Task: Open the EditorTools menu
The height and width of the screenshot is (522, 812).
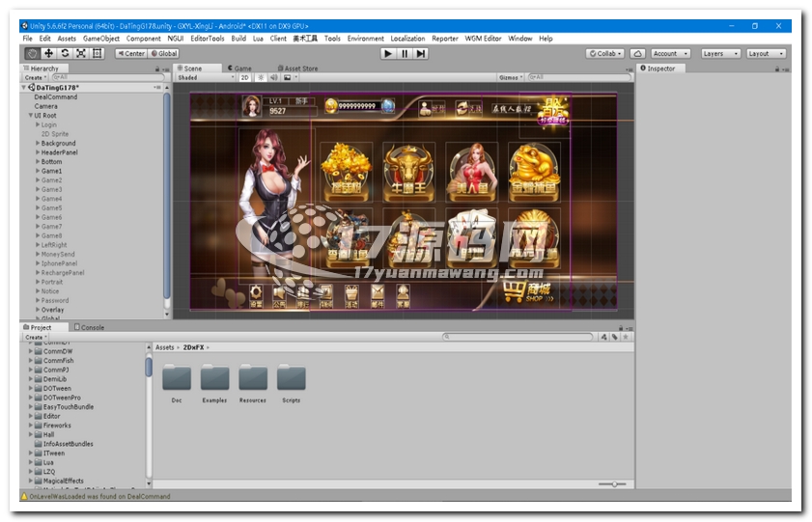Action: [208, 39]
